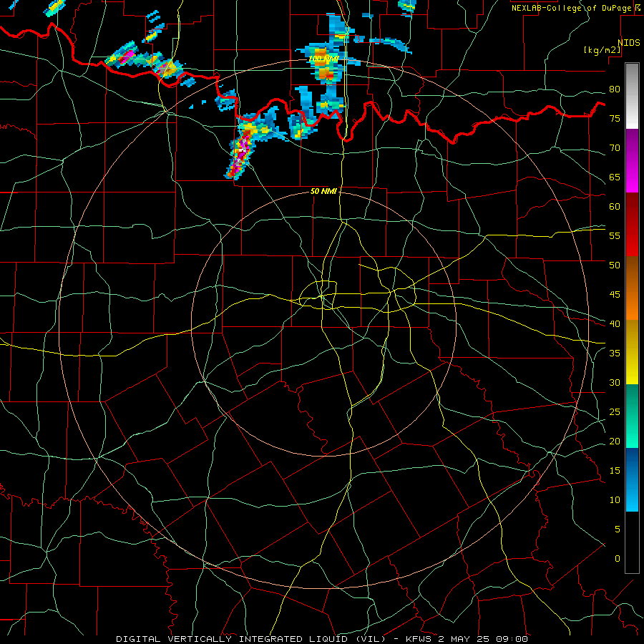Click the scale value 0

pyautogui.click(x=618, y=559)
